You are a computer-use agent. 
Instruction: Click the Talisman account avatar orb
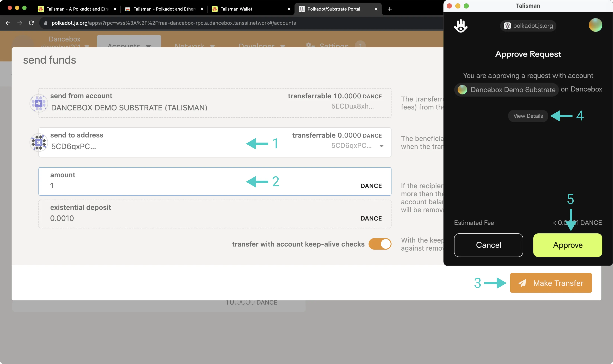595,25
